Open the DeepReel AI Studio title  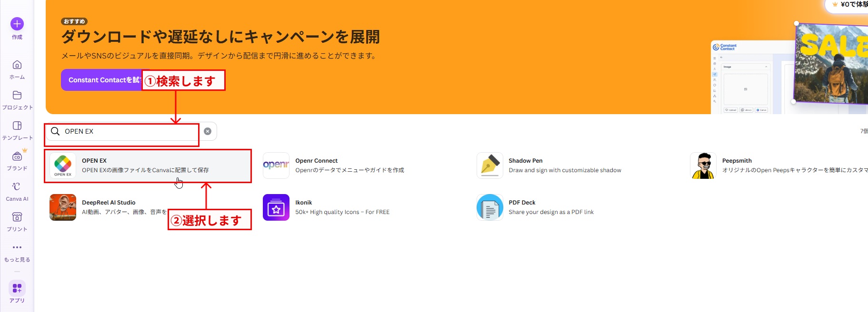point(109,203)
